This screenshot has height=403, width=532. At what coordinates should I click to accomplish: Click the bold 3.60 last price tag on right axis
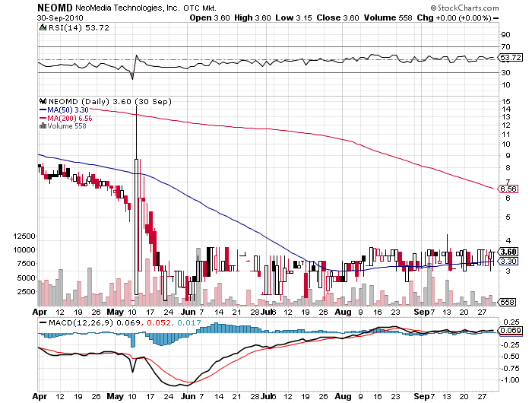[x=508, y=252]
